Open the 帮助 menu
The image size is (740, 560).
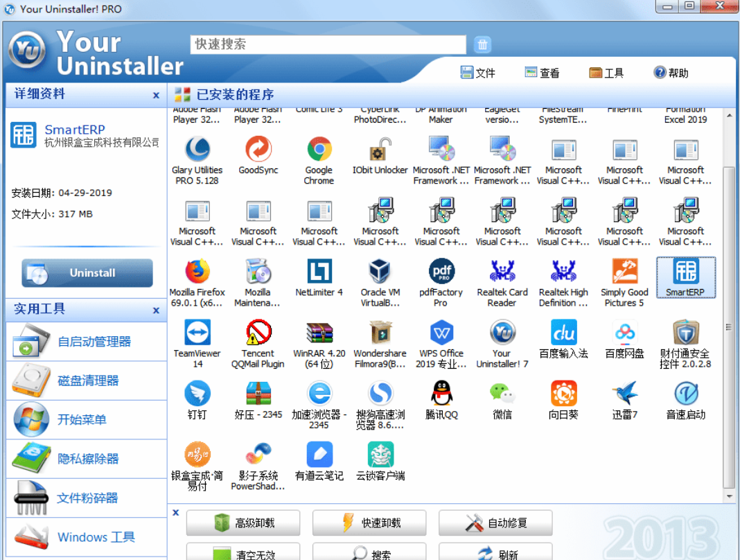(671, 73)
